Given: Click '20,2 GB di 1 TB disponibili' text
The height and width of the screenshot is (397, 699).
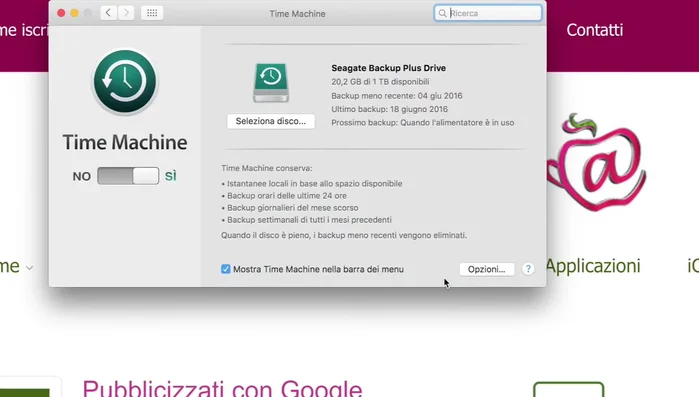Looking at the screenshot, I should tap(380, 82).
